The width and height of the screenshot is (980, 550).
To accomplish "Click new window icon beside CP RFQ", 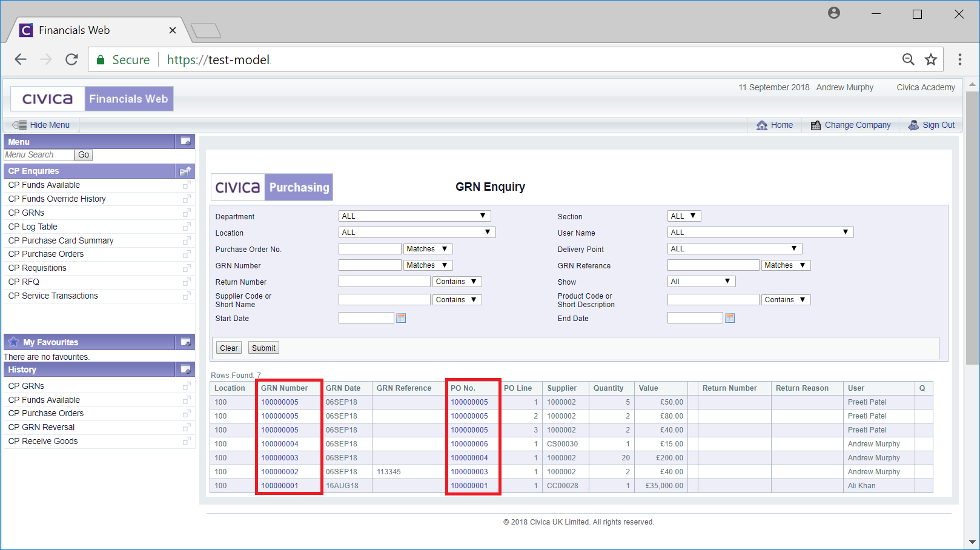I will [x=187, y=282].
